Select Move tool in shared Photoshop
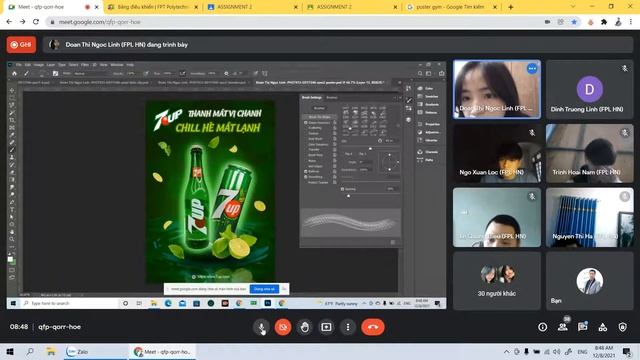This screenshot has height=360, width=640. click(12, 91)
